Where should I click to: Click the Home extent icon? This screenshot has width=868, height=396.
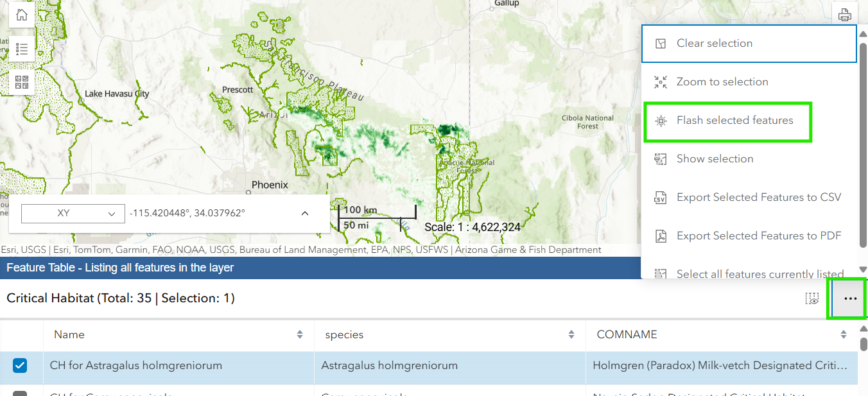tap(22, 15)
